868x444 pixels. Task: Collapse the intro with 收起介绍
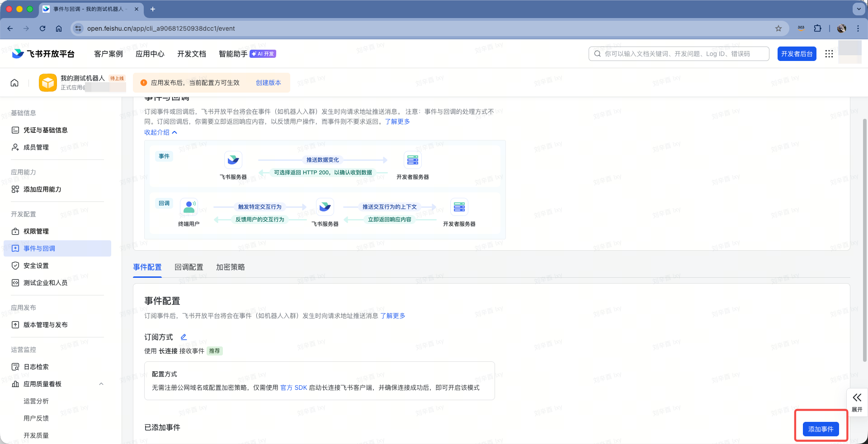click(x=160, y=132)
